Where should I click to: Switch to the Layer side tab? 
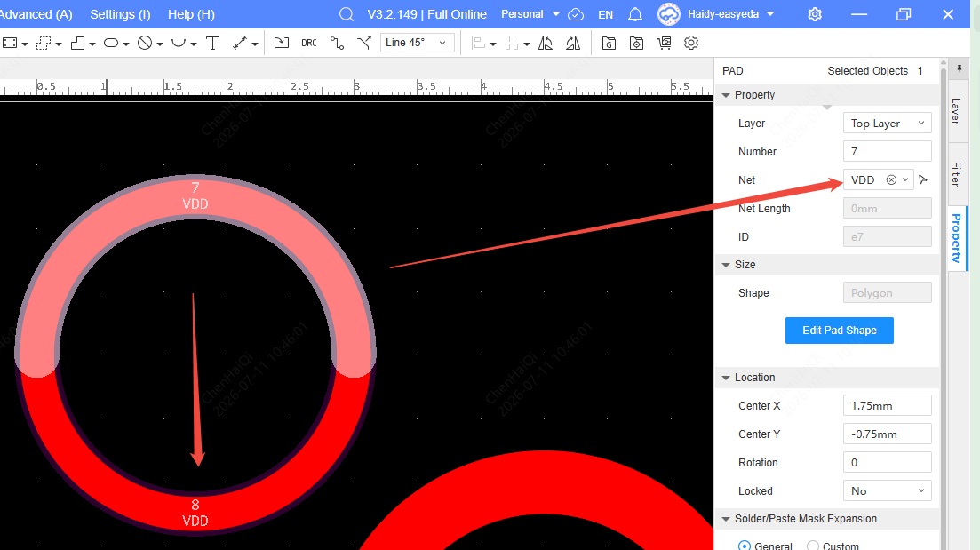click(956, 111)
